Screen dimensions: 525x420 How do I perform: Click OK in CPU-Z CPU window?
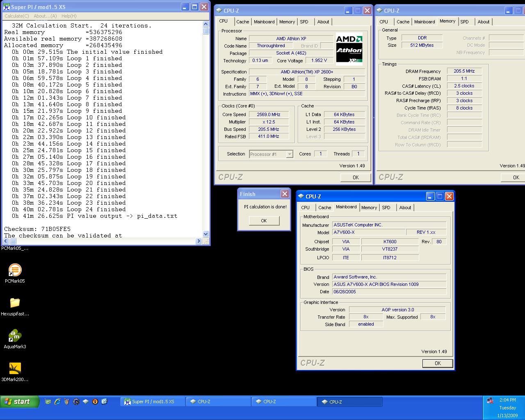coord(356,177)
